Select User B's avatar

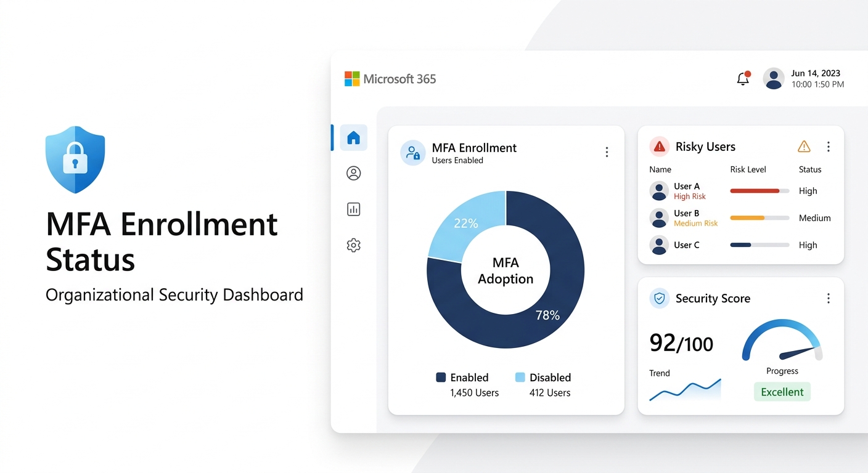[x=659, y=218]
